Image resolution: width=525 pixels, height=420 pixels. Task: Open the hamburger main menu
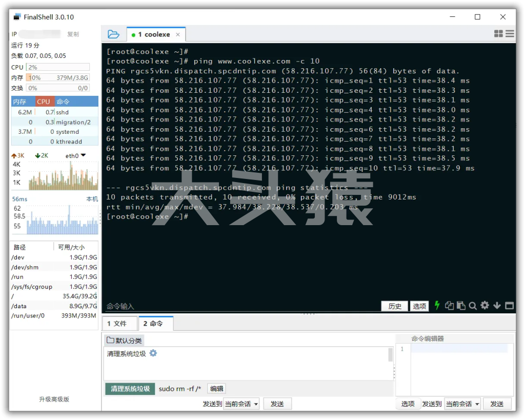pos(510,34)
